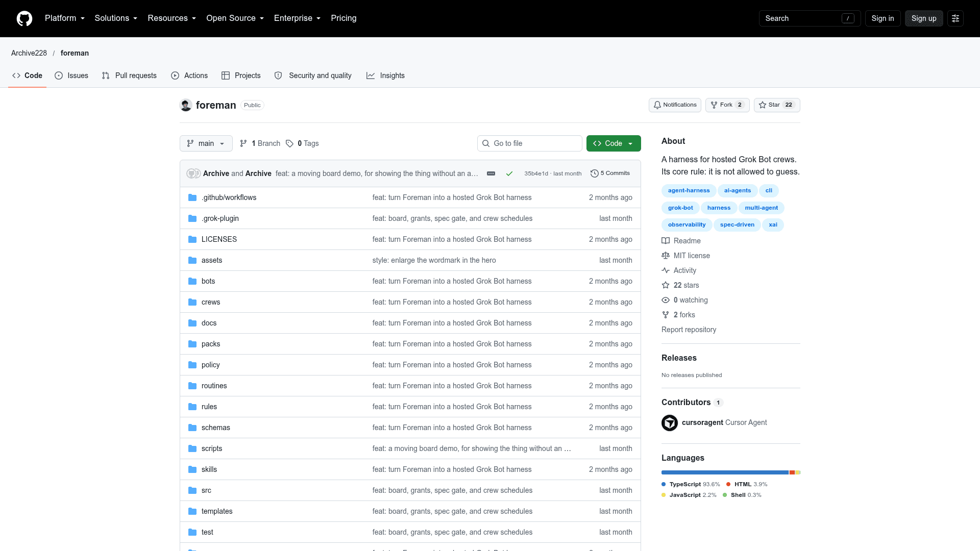Open Notifications for this repository
Image resolution: width=980 pixels, height=551 pixels.
(675, 105)
